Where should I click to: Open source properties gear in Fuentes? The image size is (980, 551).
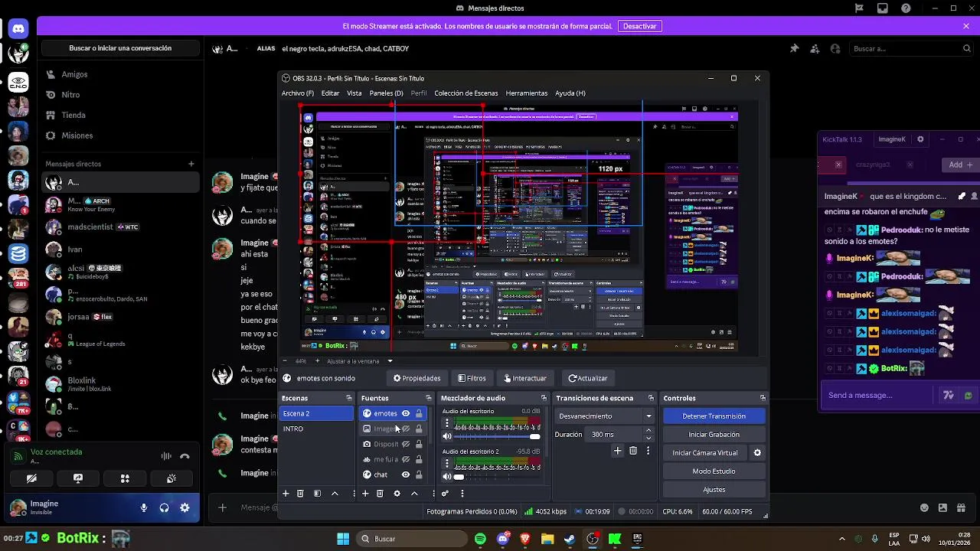click(x=397, y=494)
